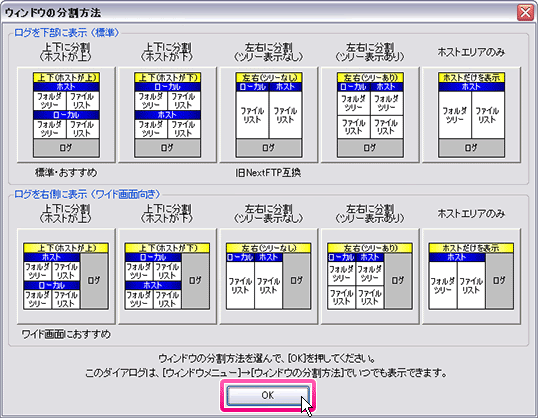
Task: Click the ワイド画面におすすめ caption
Action: click(x=66, y=334)
